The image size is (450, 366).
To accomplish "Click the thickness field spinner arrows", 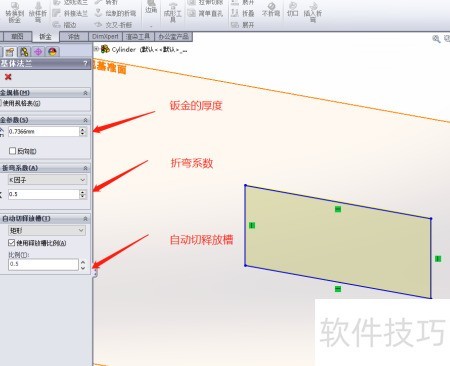I will (83, 131).
